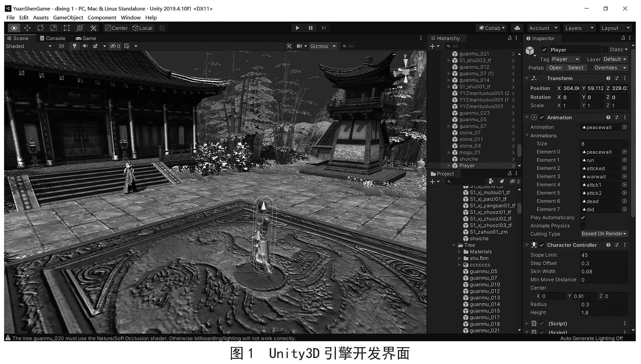Search by type in Project panel
641x364 pixels.
491,181
